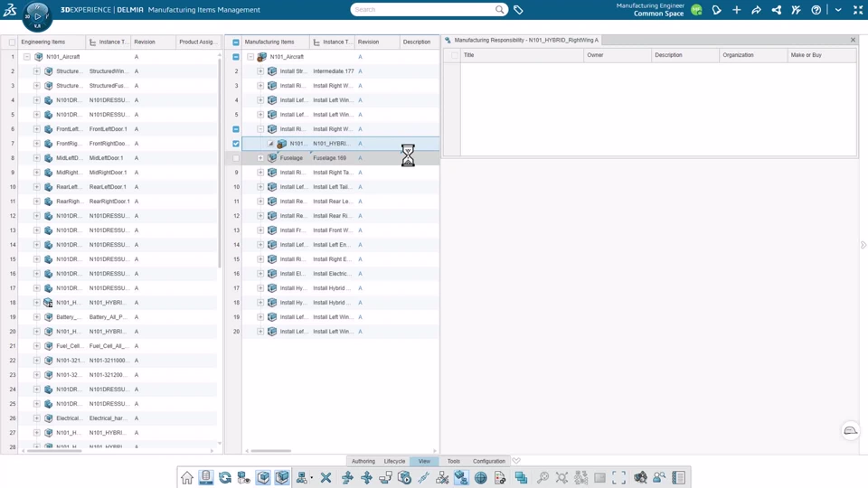This screenshot has width=868, height=488.
Task: Click the Share icon in top bar
Action: [776, 10]
